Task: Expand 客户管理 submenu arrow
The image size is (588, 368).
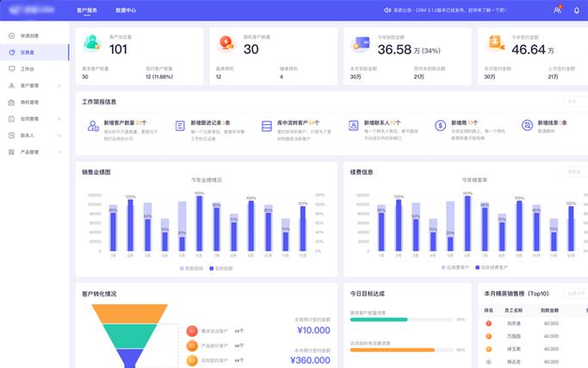Action: tap(59, 86)
